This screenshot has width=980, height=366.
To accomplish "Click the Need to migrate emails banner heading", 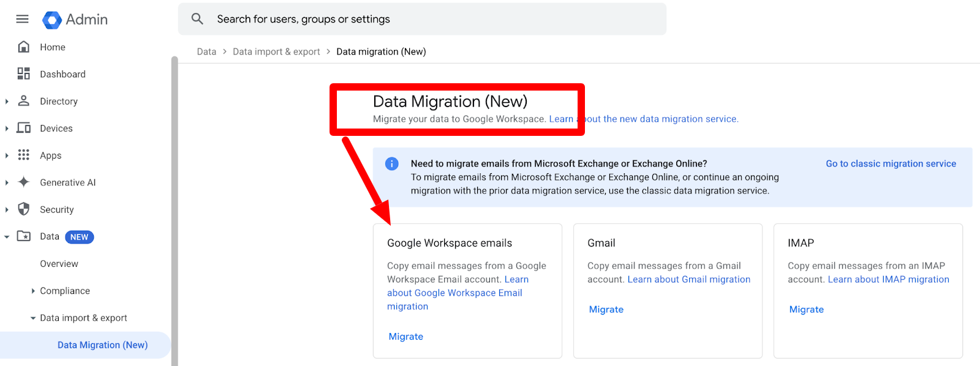I will tap(559, 163).
